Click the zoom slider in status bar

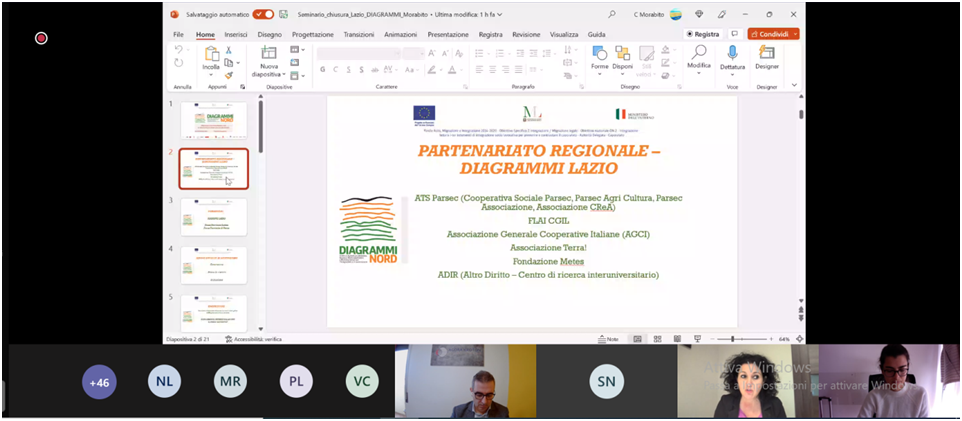point(742,339)
